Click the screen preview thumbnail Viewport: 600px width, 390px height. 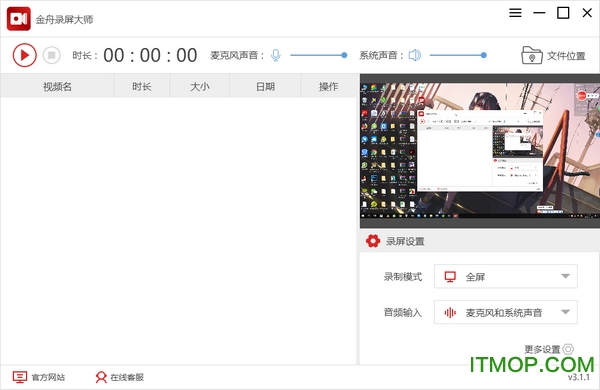[480, 151]
